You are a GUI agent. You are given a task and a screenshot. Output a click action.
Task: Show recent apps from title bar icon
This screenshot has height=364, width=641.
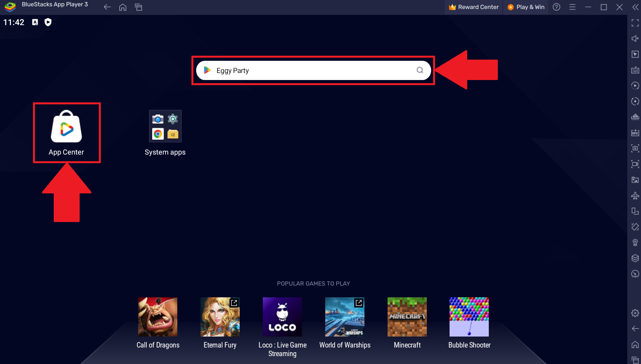138,7
